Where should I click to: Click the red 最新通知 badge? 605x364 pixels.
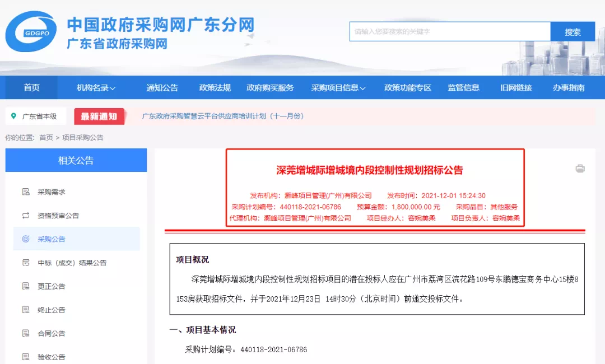99,116
